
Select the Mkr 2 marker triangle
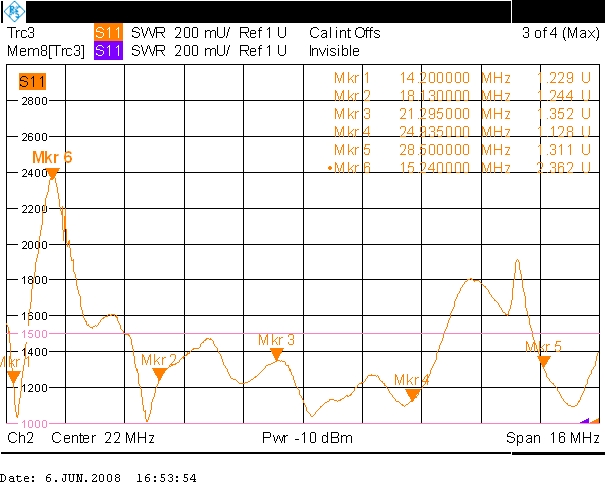click(x=159, y=374)
